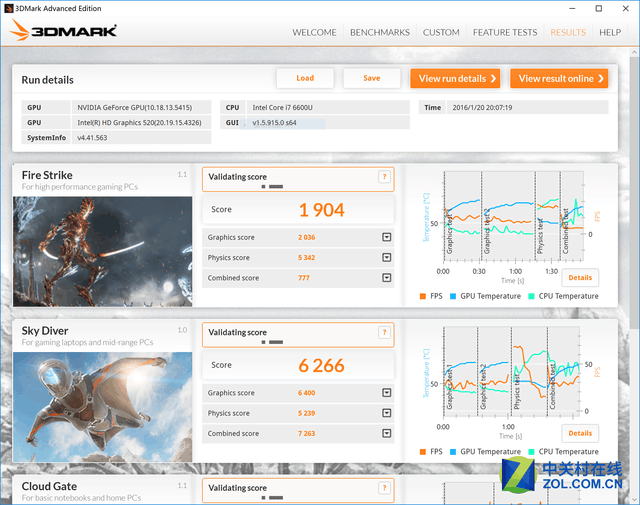640x505 pixels.
Task: Open the Cloud Gate validating score help icon
Action: pos(384,488)
